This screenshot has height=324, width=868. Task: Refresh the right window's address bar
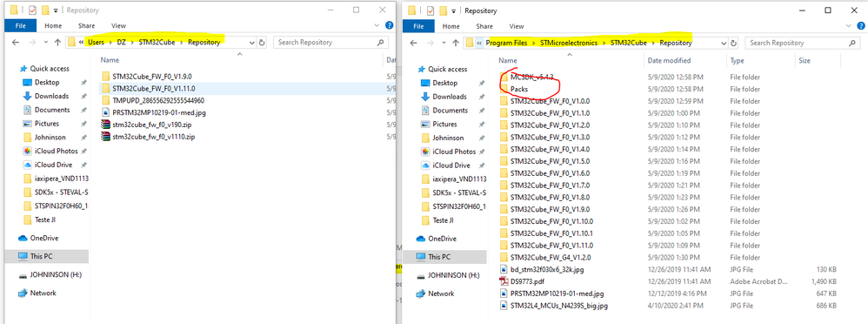coord(734,43)
